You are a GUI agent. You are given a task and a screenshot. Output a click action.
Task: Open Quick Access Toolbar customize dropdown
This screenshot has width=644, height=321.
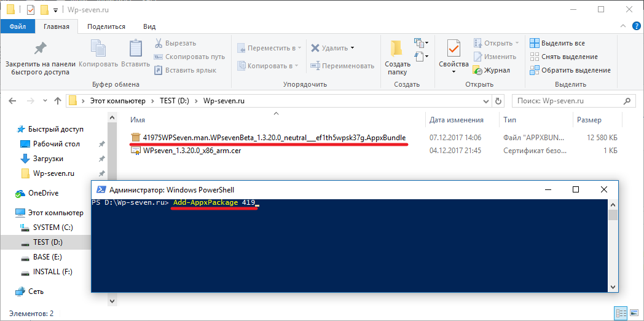[x=56, y=9]
